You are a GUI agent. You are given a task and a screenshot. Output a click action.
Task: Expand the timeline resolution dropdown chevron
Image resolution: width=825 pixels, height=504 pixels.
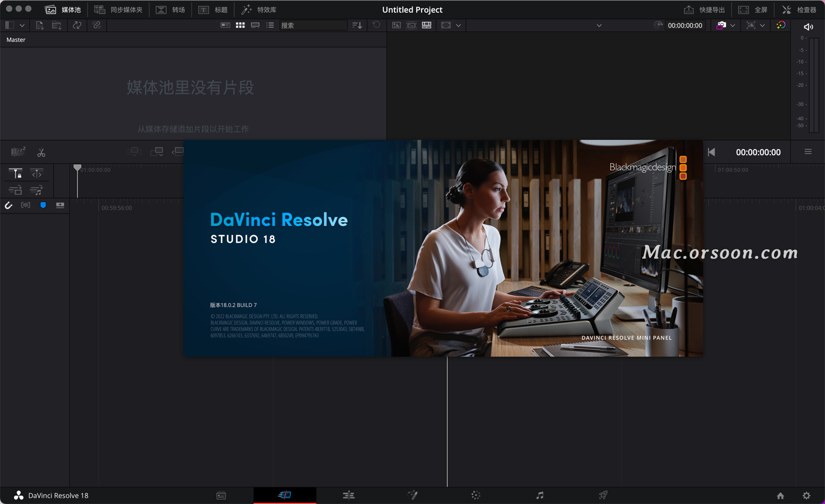click(x=733, y=26)
